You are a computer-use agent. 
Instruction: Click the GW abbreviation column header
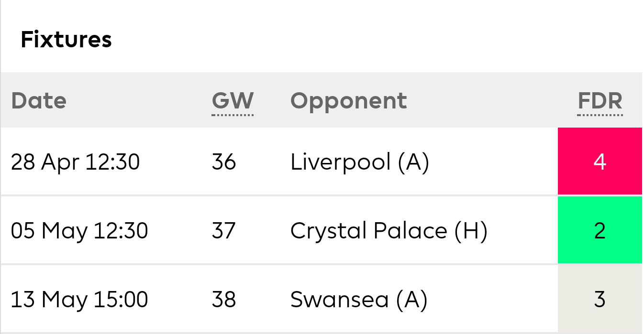pyautogui.click(x=233, y=101)
